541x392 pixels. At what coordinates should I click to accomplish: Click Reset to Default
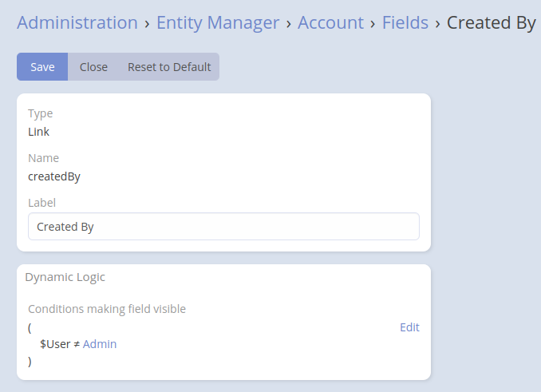(169, 67)
